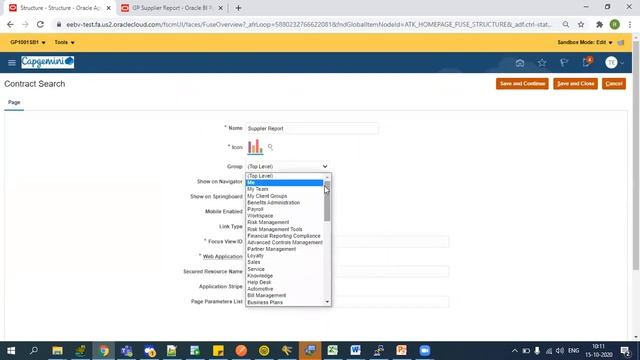Open Windows notification center
Image resolution: width=640 pixels, height=360 pixels.
625,351
